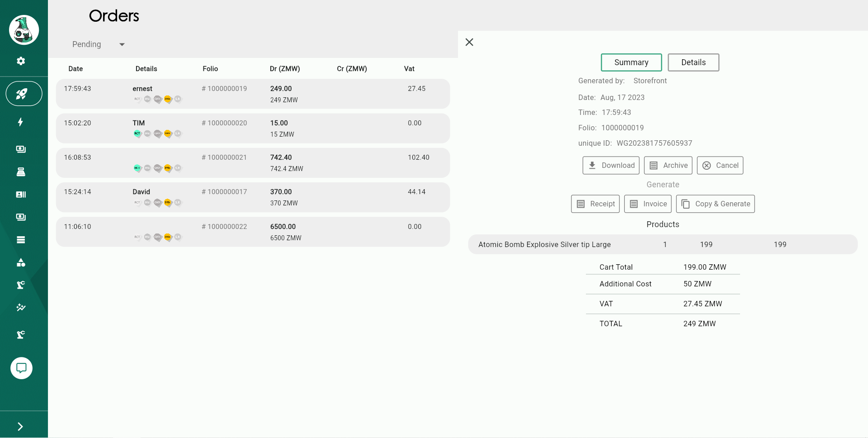Click the sparkle trend-line analytics icon
The height and width of the screenshot is (438, 868).
(x=21, y=308)
